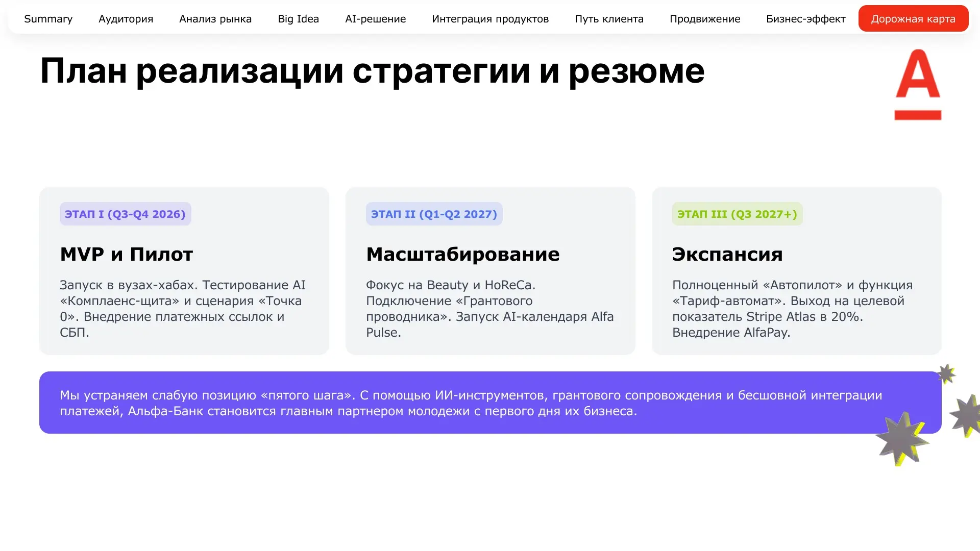Click the ЭТАП III (Q3 2027+) badge
Image resolution: width=980 pixels, height=551 pixels.
pos(737,214)
